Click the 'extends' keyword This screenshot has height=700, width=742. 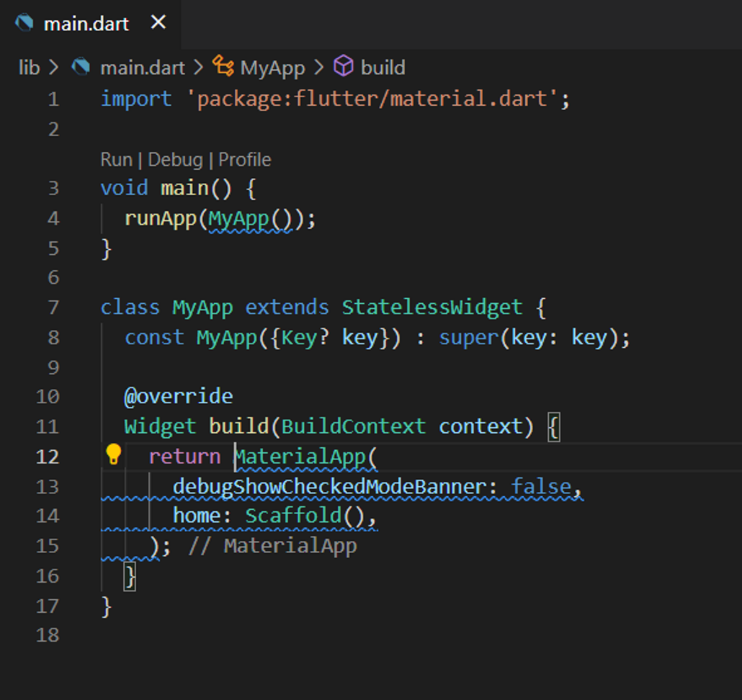pos(287,308)
